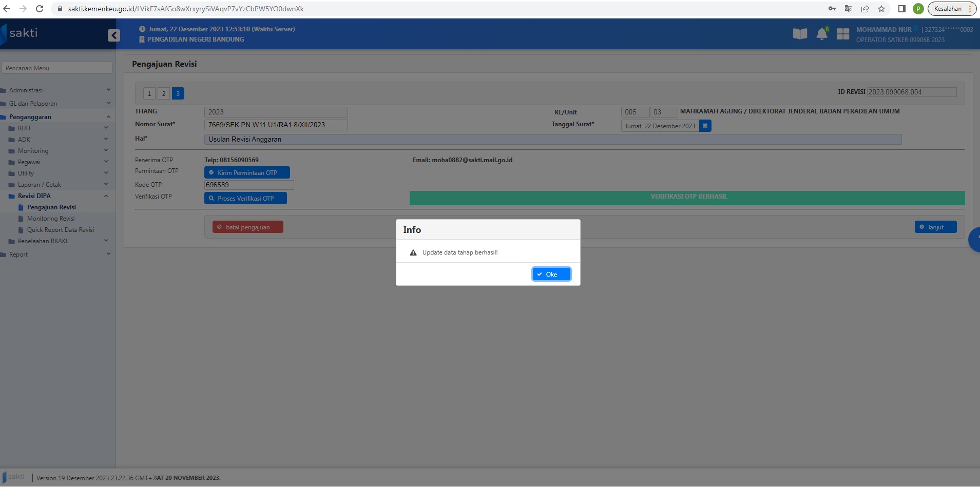Open the notifications bell icon
This screenshot has height=489, width=980.
click(821, 34)
